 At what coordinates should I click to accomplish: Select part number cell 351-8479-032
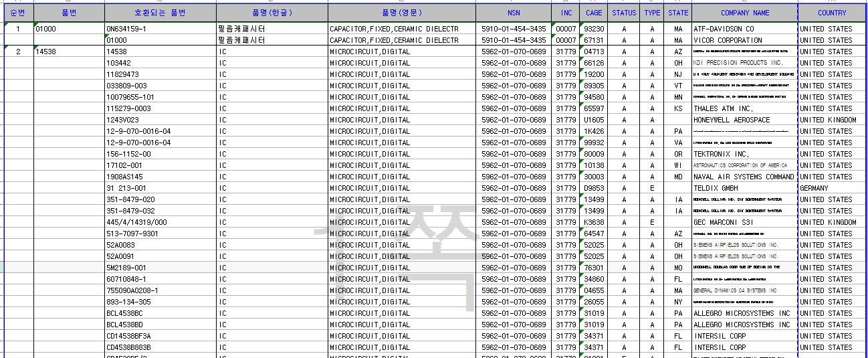[x=160, y=211]
